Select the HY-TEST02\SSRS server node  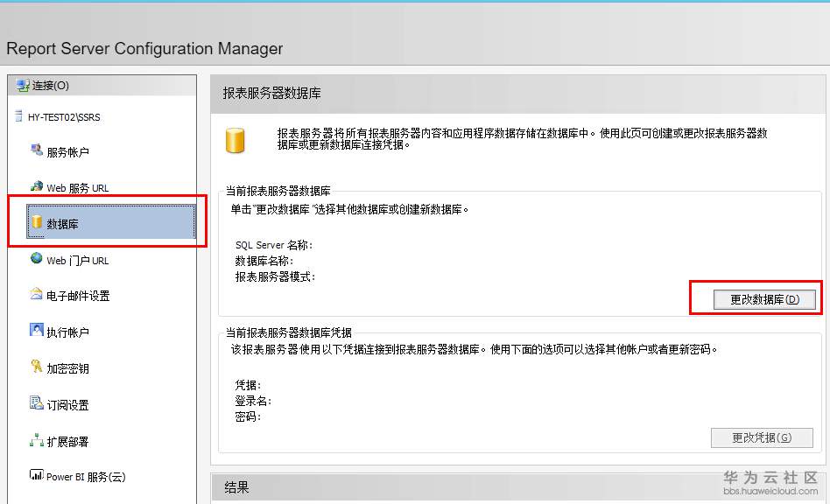(64, 117)
